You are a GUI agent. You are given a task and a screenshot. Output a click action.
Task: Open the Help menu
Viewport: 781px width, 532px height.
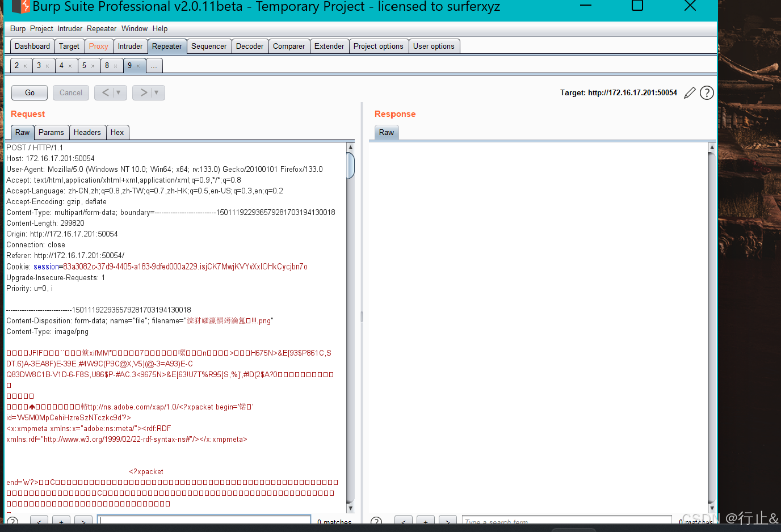click(x=160, y=29)
